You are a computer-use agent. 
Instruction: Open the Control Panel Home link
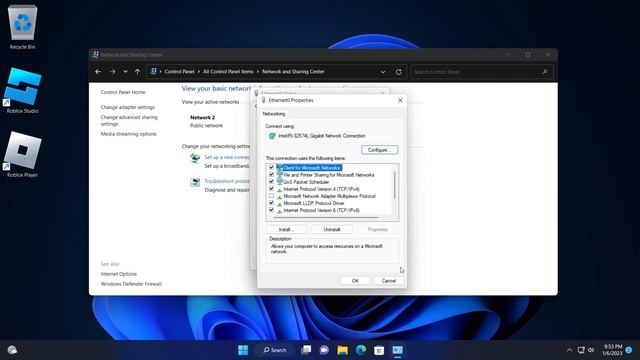123,92
